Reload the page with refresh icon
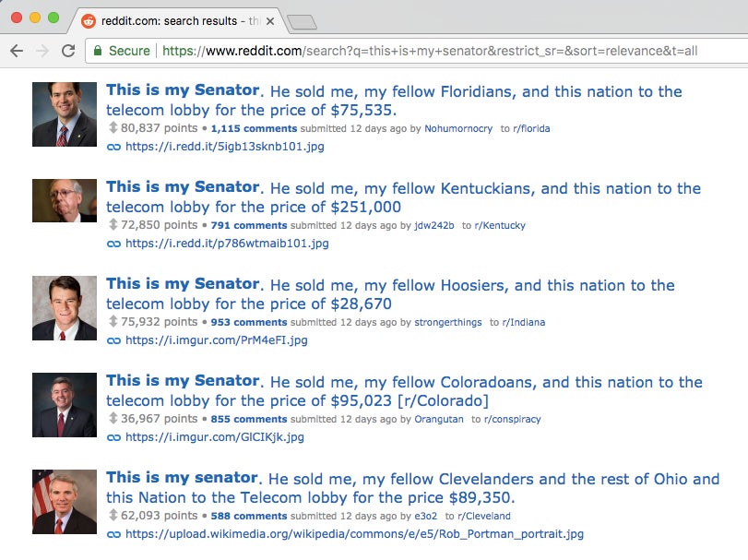748x560 pixels. tap(68, 51)
